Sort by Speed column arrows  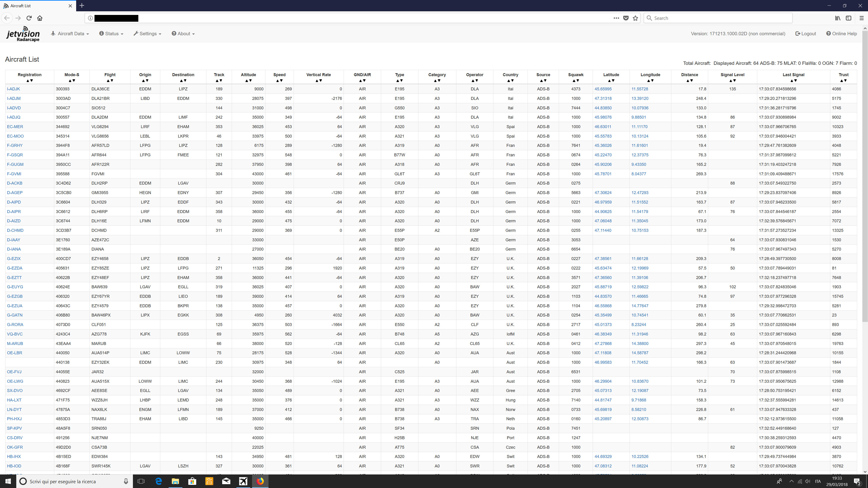[279, 81]
